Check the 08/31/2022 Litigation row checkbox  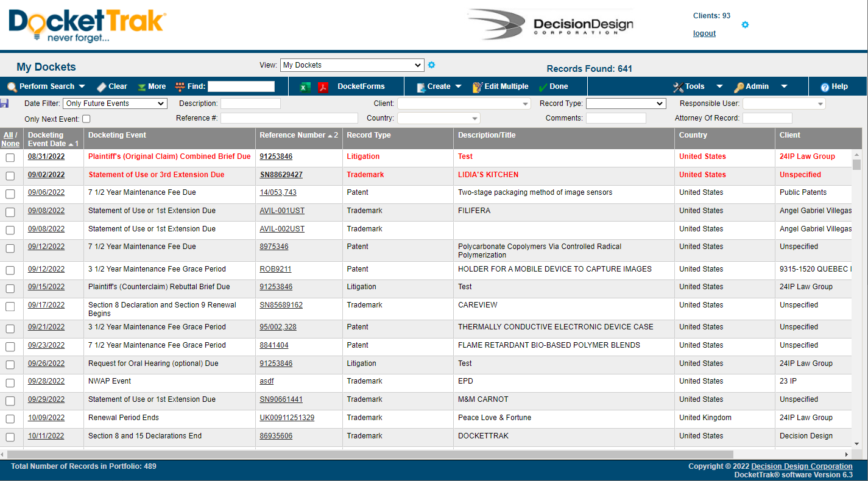(x=10, y=156)
